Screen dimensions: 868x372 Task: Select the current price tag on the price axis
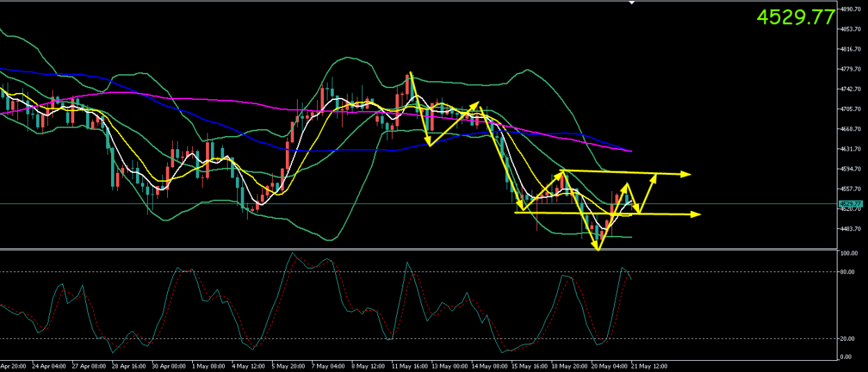tap(851, 203)
